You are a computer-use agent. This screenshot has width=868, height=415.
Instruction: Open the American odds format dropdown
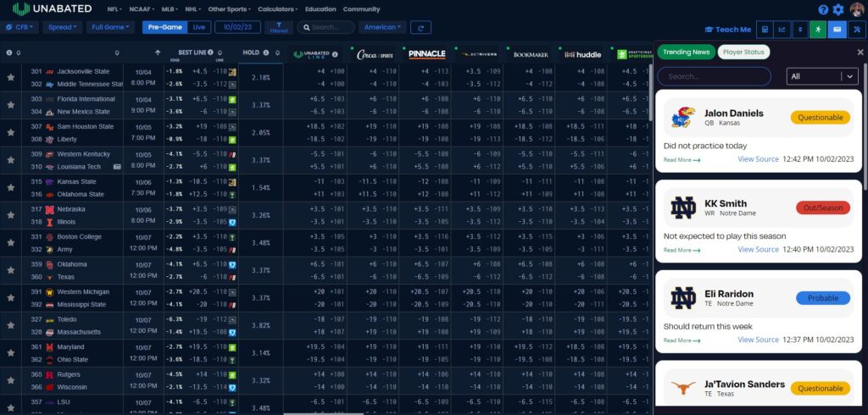point(382,27)
